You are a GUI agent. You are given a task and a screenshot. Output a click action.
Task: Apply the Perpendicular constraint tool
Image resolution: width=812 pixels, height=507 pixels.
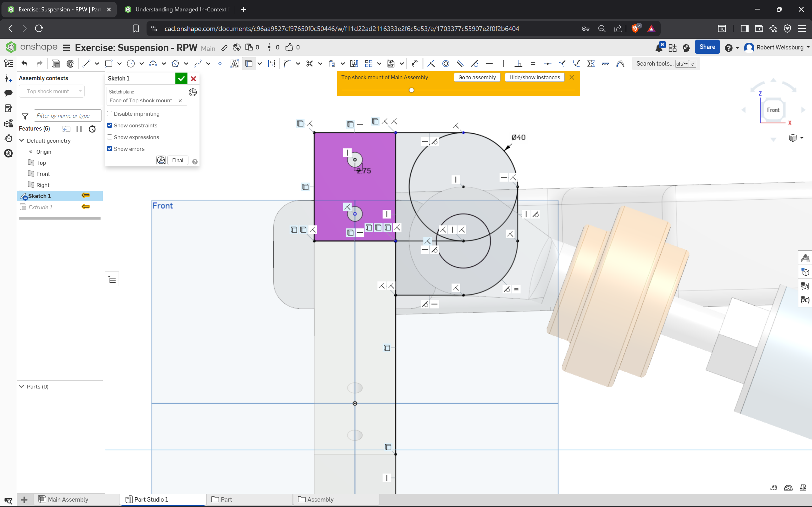tap(518, 63)
